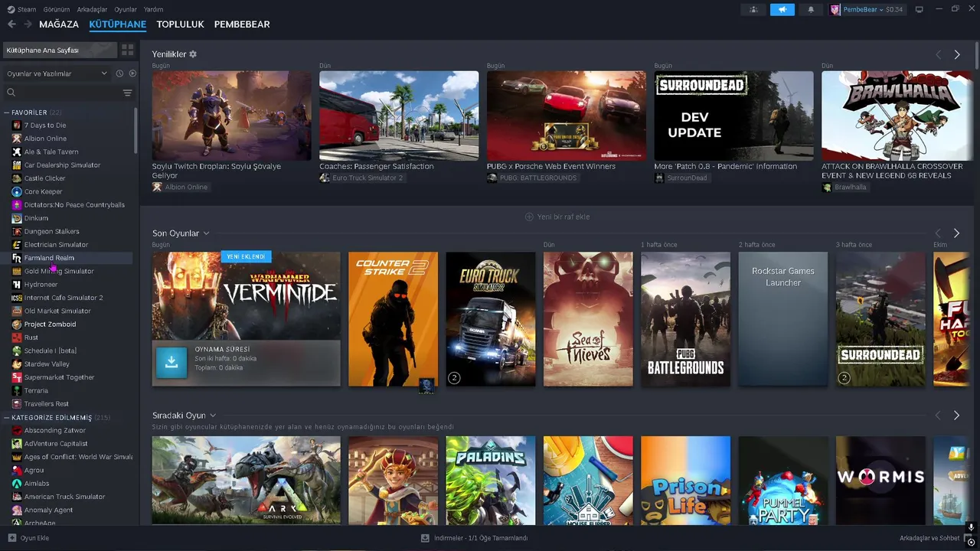Show ready-to-play filter icon

[x=132, y=73]
